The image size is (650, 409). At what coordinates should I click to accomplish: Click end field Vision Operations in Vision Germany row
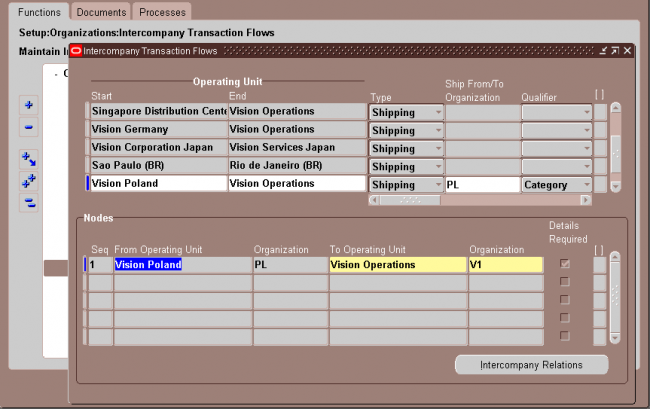[x=297, y=129]
